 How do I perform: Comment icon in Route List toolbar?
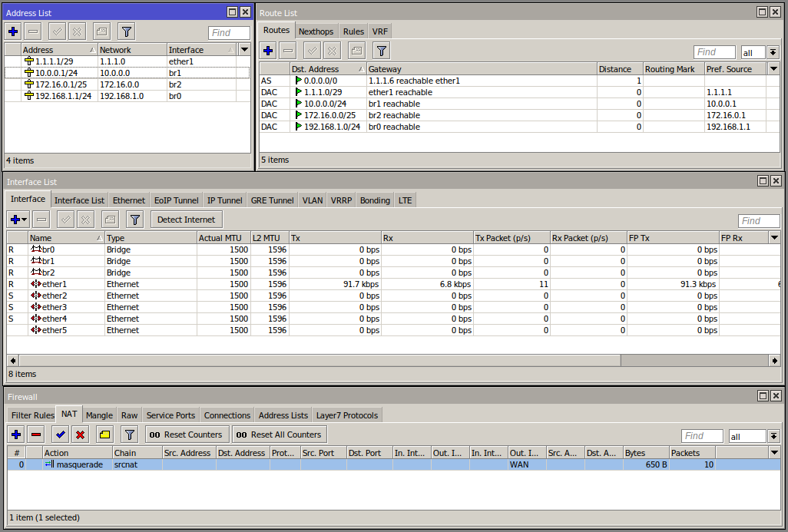[356, 50]
